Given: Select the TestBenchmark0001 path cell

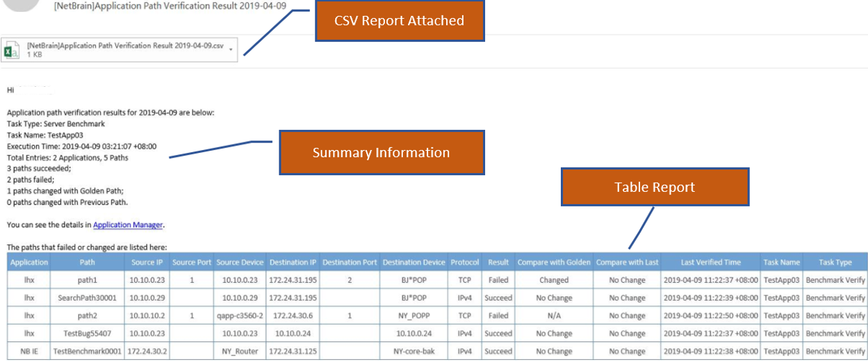Looking at the screenshot, I should 88,352.
